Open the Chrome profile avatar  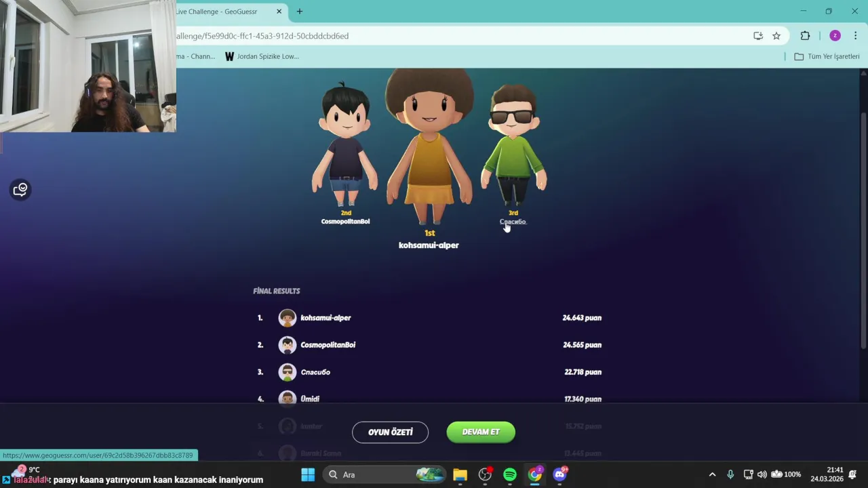(835, 36)
